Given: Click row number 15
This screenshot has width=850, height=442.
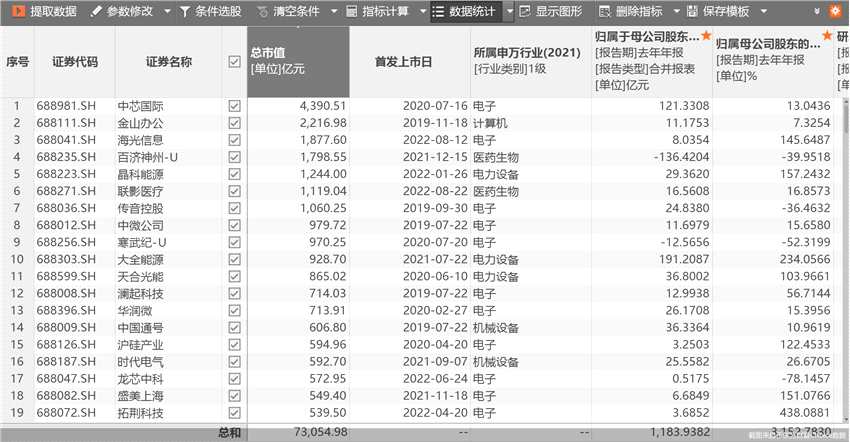Looking at the screenshot, I should pyautogui.click(x=17, y=344).
